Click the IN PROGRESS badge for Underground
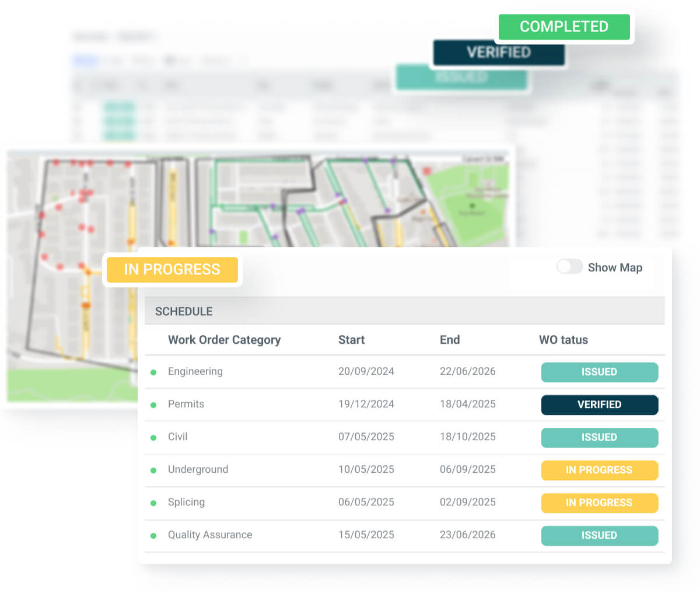The image size is (700, 593). [600, 470]
